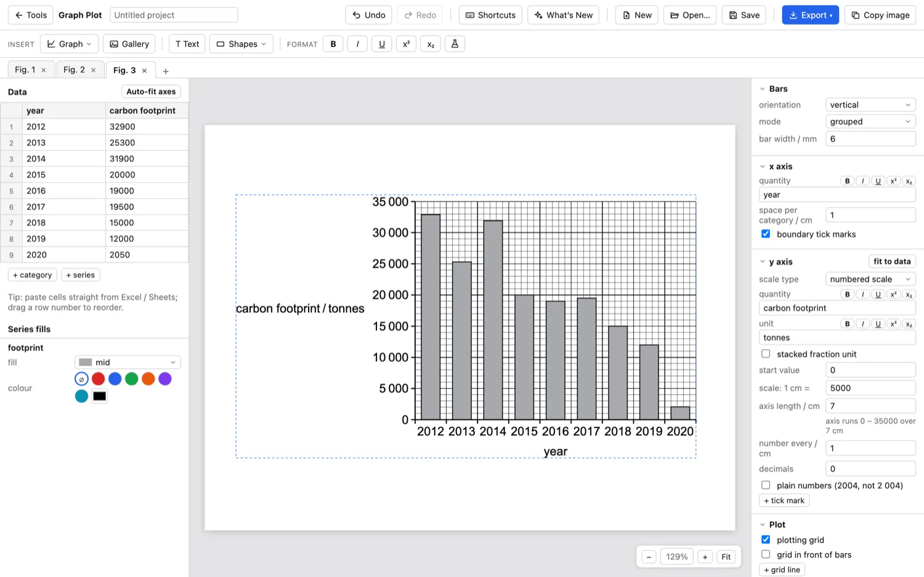Open the Gallery
This screenshot has height=577, width=924.
click(129, 44)
